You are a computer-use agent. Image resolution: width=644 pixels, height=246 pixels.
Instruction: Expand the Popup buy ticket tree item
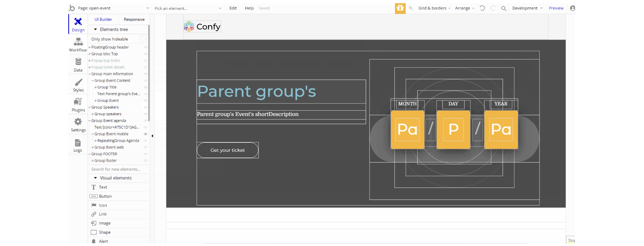[90, 61]
